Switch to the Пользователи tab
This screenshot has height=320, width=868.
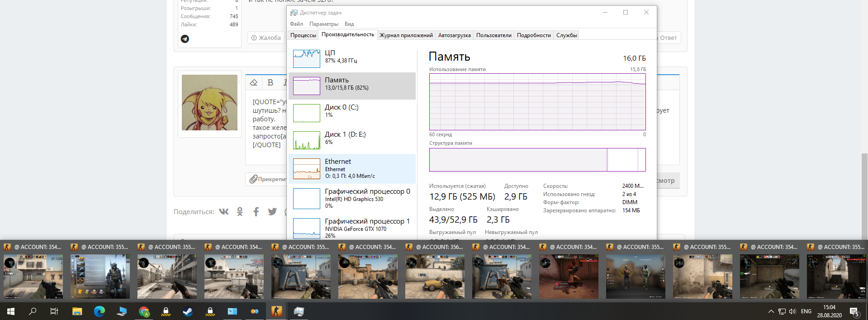(x=493, y=35)
